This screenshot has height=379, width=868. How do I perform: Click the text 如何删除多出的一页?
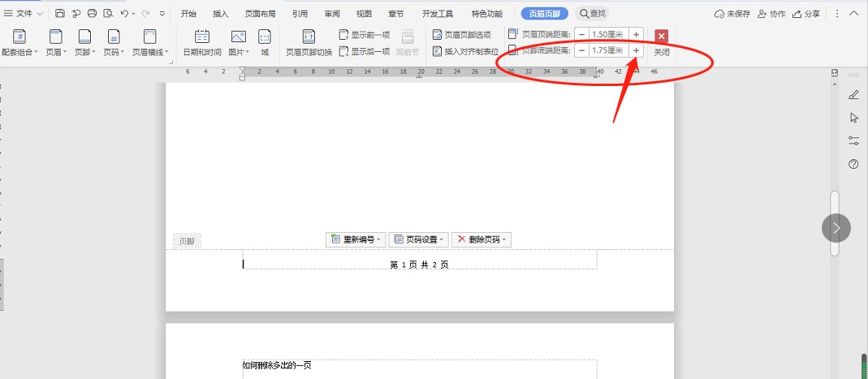[x=277, y=365]
